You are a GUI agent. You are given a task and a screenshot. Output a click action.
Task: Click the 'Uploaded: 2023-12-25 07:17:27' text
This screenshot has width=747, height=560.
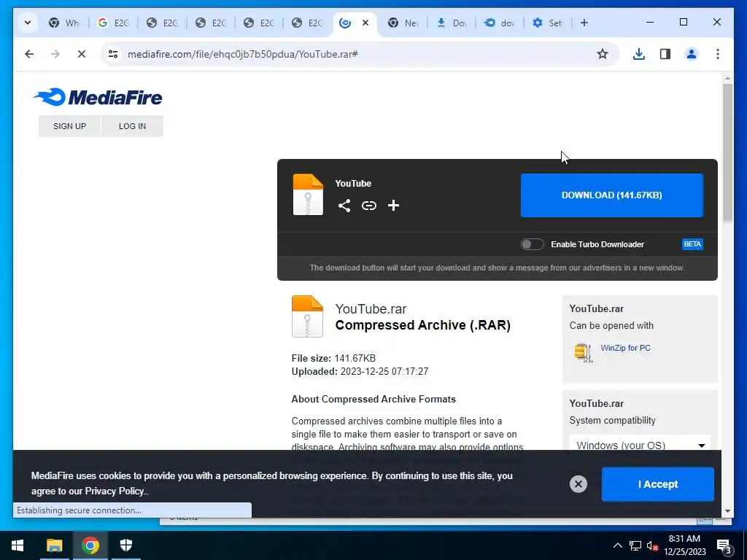pyautogui.click(x=360, y=371)
